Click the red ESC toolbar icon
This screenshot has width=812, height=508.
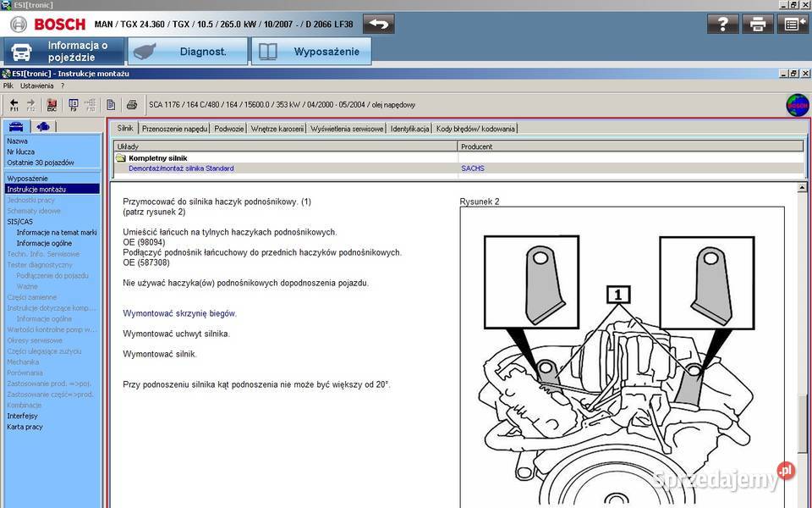(52, 105)
